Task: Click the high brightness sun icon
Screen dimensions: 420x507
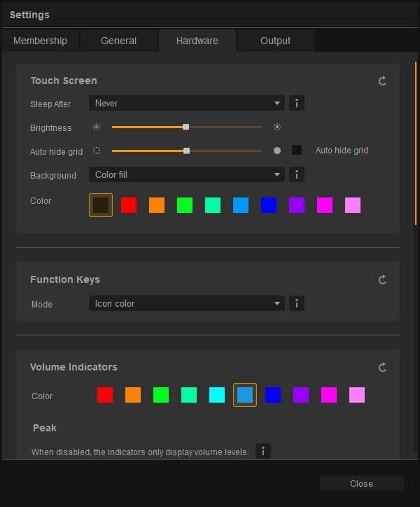Action: [x=277, y=127]
